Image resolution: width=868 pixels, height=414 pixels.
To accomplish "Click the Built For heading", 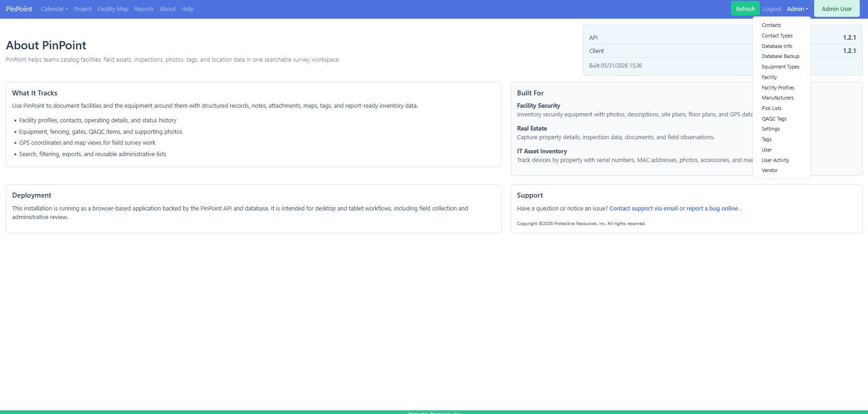I will point(530,93).
